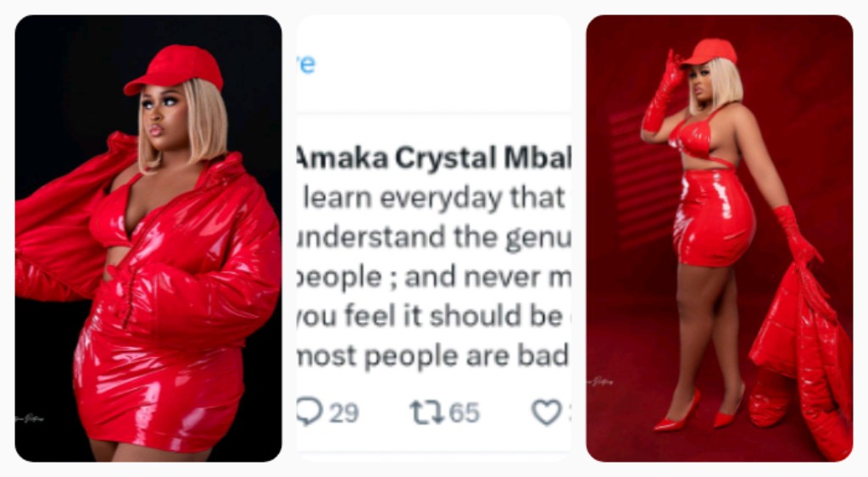
Task: Click the blue partial link above the tweet
Action: [x=305, y=64]
